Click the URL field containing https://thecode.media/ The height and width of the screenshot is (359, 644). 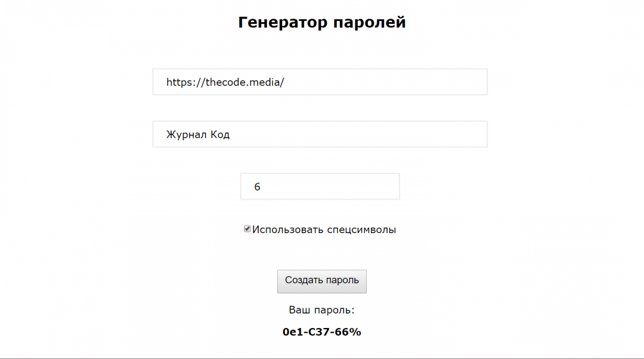click(x=320, y=82)
